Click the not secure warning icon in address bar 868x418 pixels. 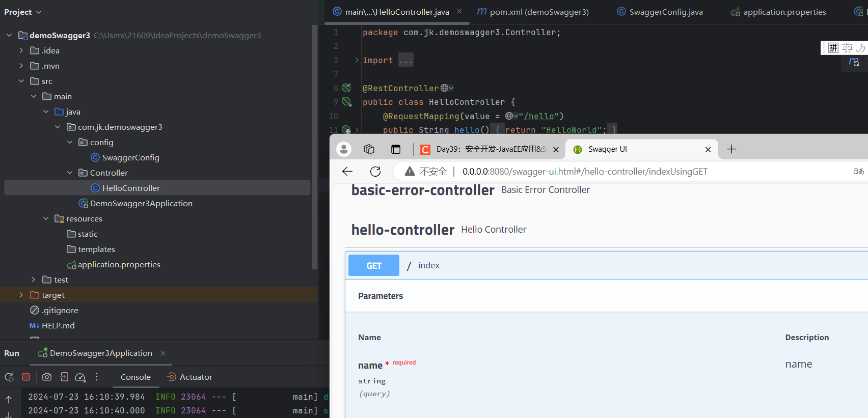(410, 172)
